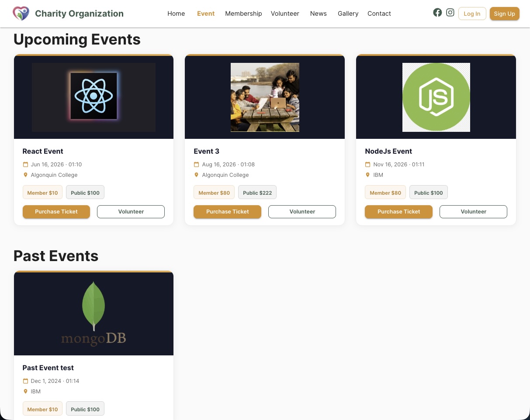Open the Event 3 group photo

[265, 97]
